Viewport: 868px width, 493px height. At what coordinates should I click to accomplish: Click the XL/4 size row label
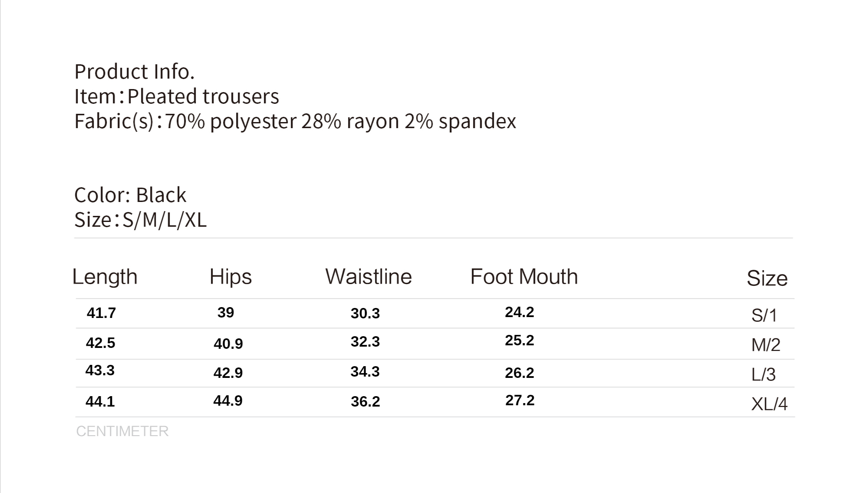[769, 404]
